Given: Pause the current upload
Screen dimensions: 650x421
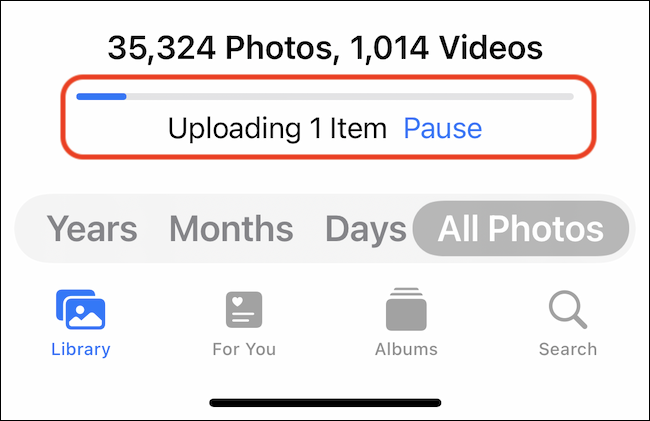Looking at the screenshot, I should (443, 128).
